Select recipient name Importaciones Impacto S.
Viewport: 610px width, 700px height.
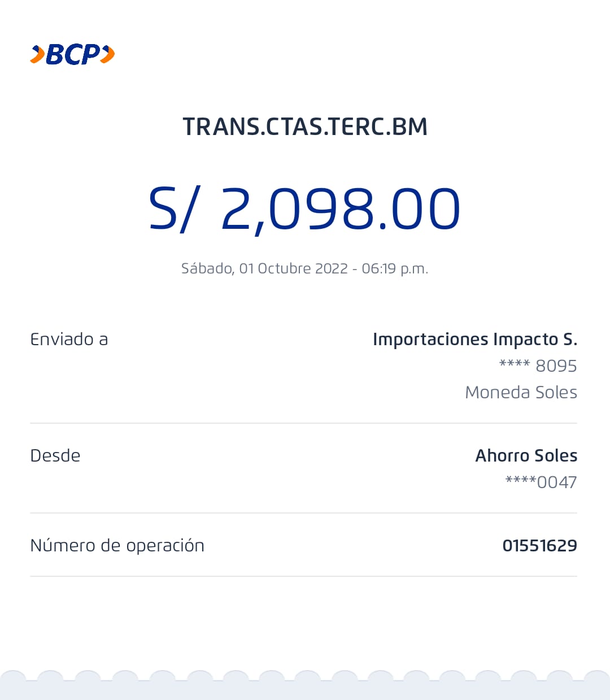474,339
